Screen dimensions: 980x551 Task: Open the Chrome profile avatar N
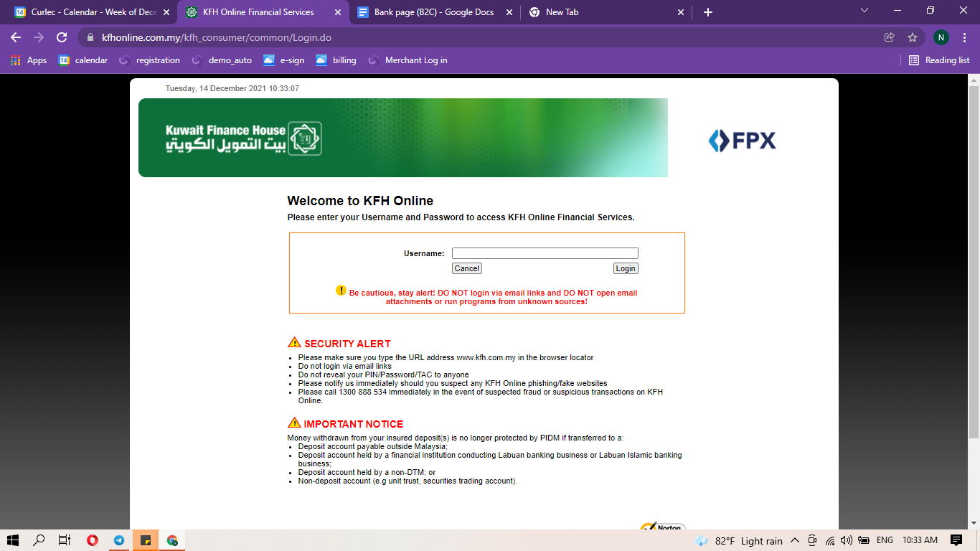click(x=941, y=37)
